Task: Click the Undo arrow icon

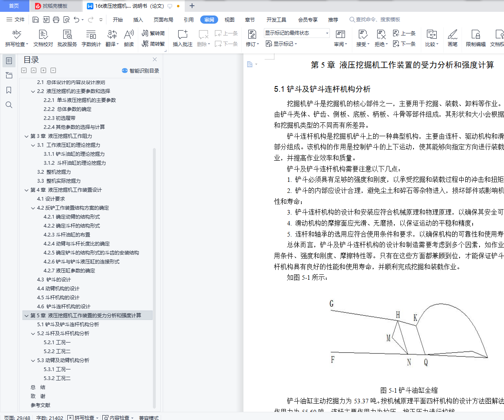Action: click(x=76, y=20)
